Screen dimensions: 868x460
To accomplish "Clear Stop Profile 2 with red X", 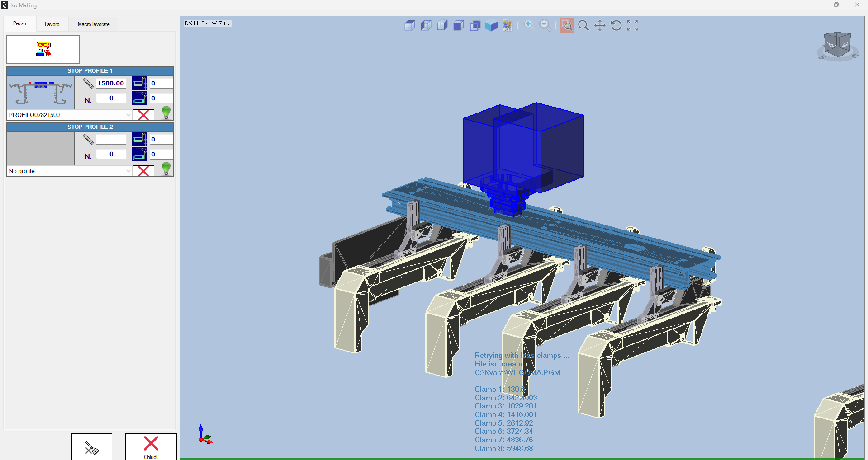I will 143,171.
